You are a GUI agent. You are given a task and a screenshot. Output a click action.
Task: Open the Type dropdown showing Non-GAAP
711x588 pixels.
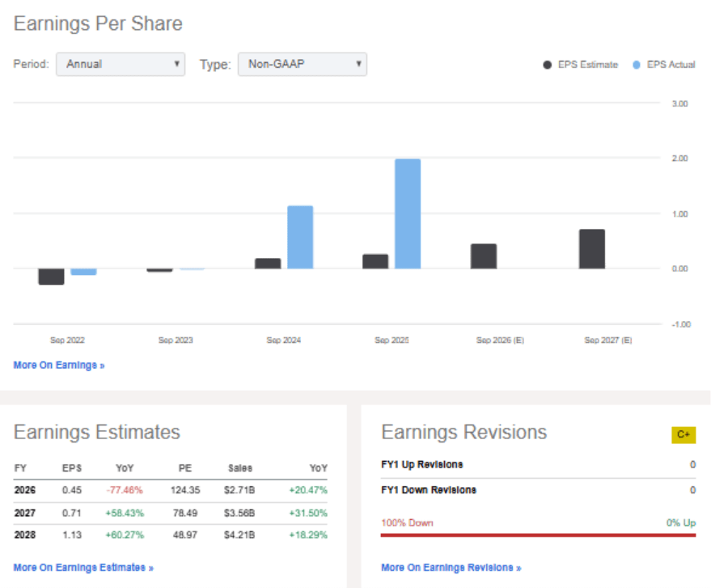coord(302,65)
